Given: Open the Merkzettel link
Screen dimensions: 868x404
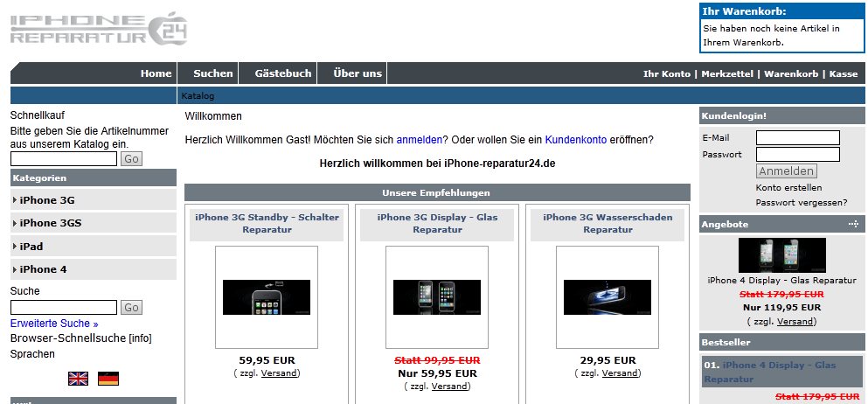Looking at the screenshot, I should [x=727, y=73].
